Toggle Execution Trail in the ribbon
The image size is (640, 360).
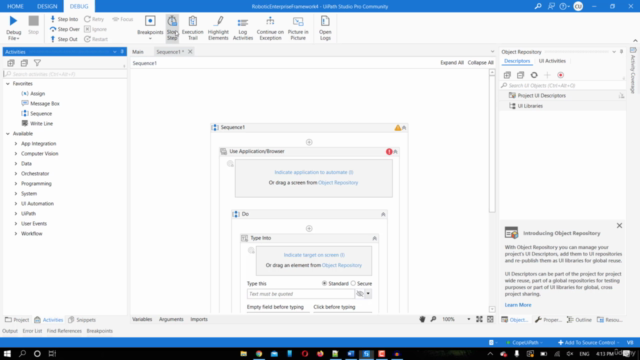click(x=193, y=28)
